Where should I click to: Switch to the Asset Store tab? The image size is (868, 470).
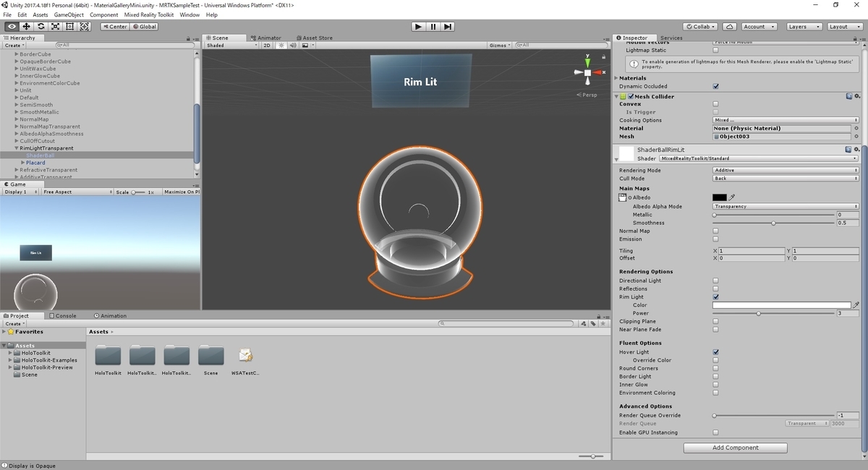[314, 38]
